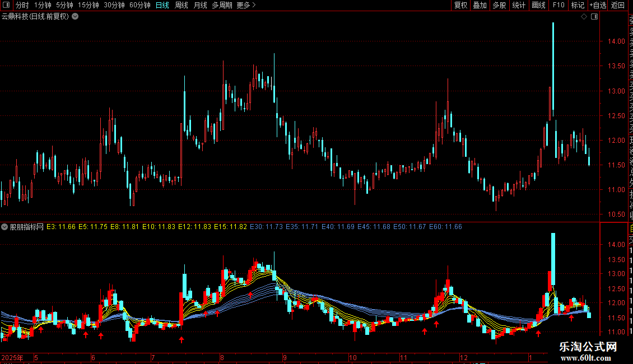The height and width of the screenshot is (364, 633).
Task: Add stock with +自选 button
Action: click(598, 5)
